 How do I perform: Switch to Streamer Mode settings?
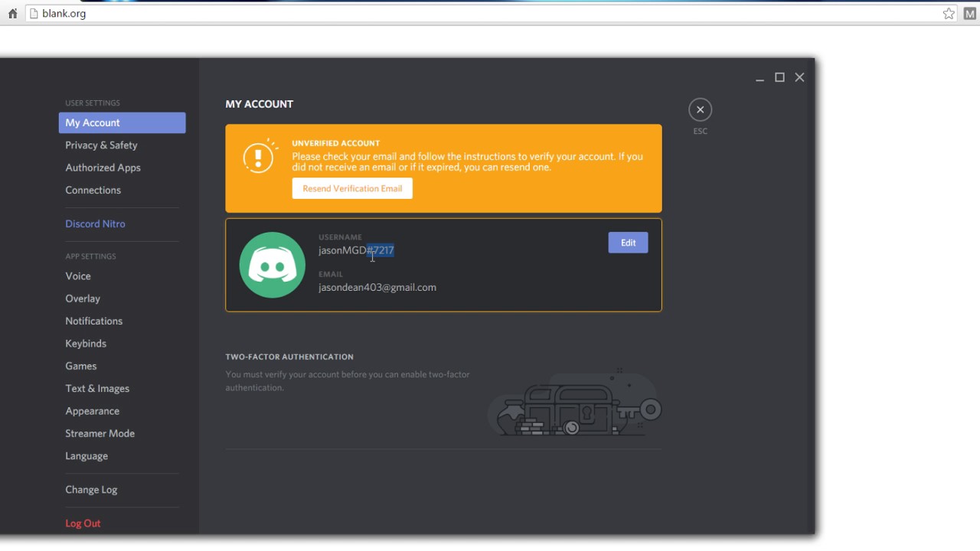point(100,433)
